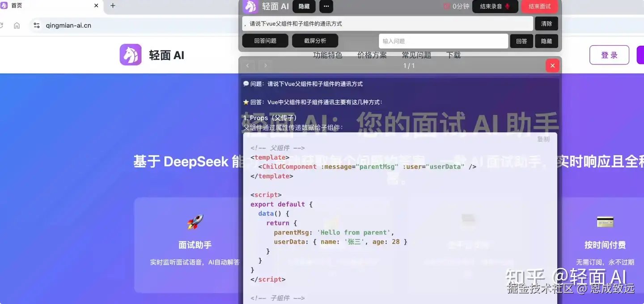Click the 1 / 1 page indicator

pyautogui.click(x=409, y=66)
